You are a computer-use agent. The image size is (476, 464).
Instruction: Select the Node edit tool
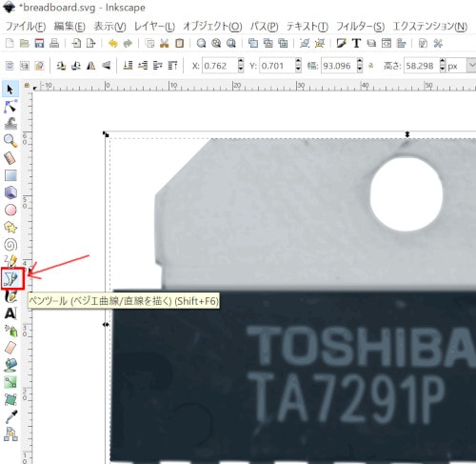[10, 107]
